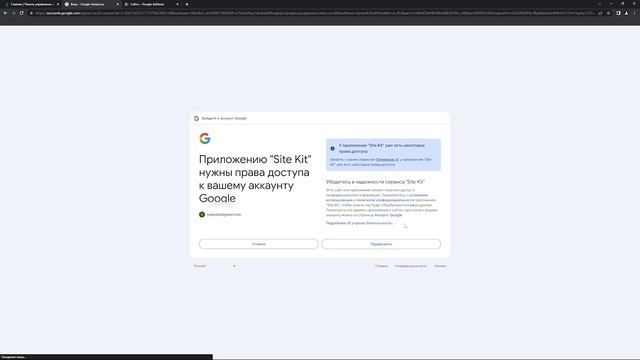
Task: Click the padlock icon in address bar
Action: (x=31, y=13)
